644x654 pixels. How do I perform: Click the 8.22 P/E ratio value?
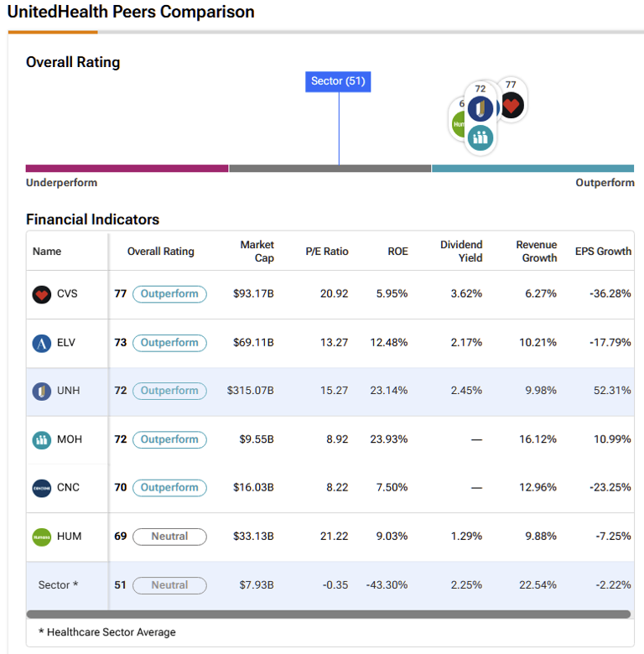[337, 487]
